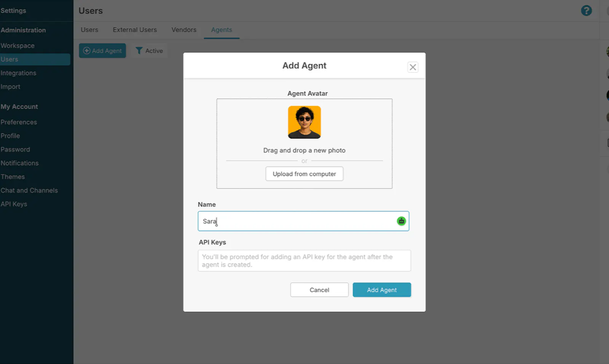Open Notifications settings
The width and height of the screenshot is (609, 364).
(19, 163)
